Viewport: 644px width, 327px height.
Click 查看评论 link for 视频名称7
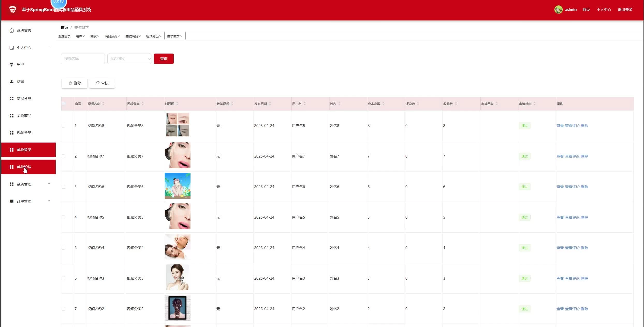572,156
